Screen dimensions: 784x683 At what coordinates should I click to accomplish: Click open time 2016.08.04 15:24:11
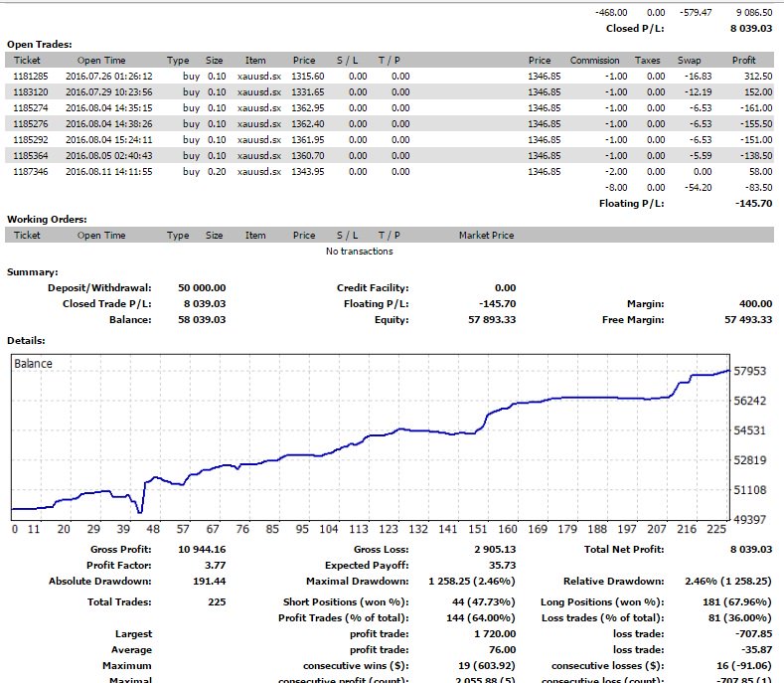[109, 140]
